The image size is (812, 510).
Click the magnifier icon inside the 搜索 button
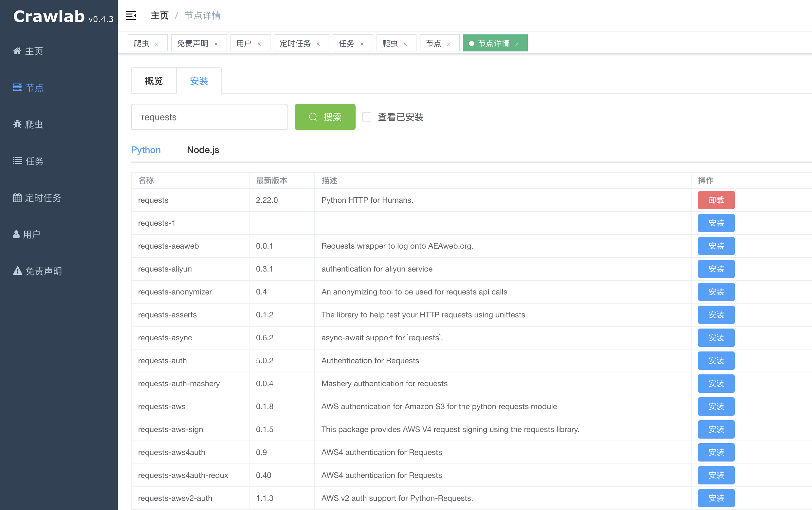coord(313,117)
